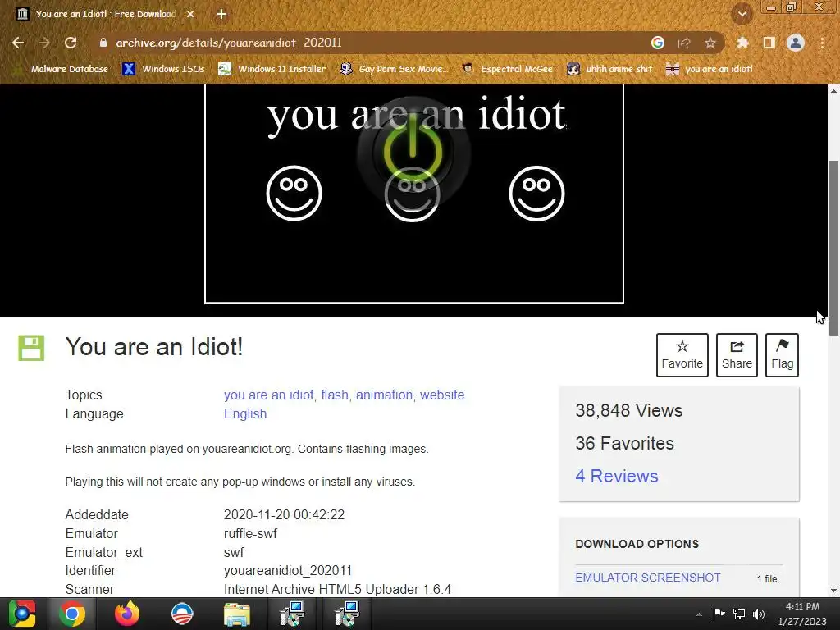The image size is (840, 630).
Task: Click the taskbar clock showing 4:11 PM
Action: (x=802, y=614)
